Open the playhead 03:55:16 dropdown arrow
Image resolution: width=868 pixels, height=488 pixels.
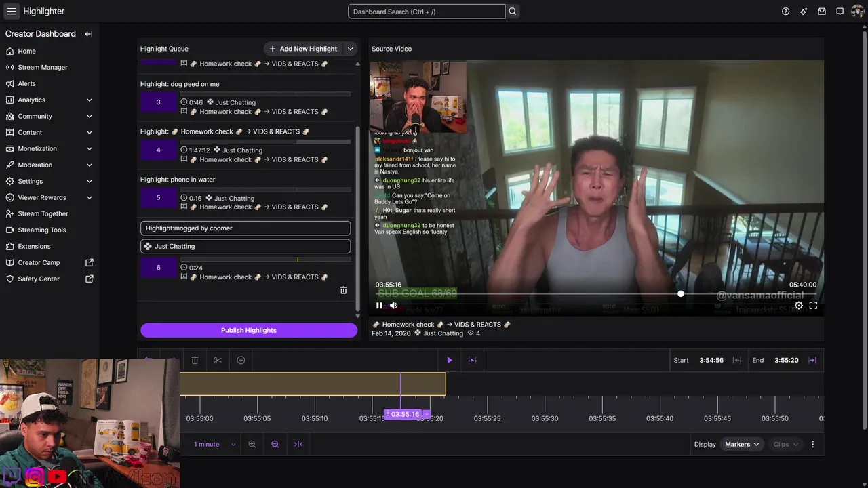[x=426, y=414]
